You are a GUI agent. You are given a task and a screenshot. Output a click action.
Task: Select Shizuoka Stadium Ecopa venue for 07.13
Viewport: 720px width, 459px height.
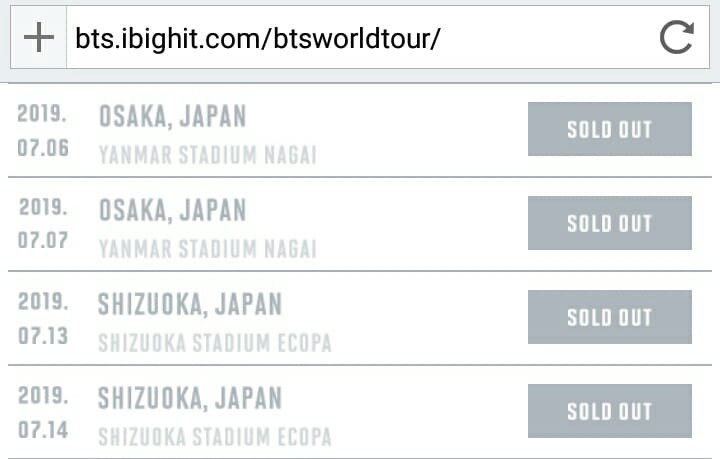(x=215, y=343)
